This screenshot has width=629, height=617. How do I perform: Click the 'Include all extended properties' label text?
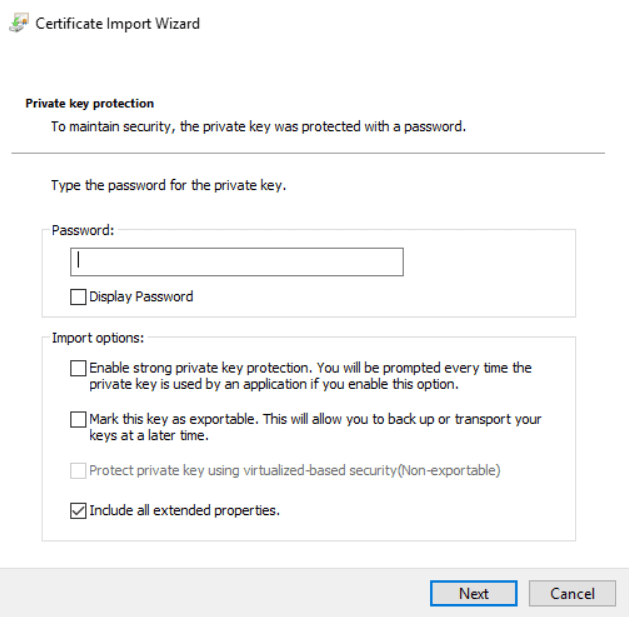(x=184, y=510)
